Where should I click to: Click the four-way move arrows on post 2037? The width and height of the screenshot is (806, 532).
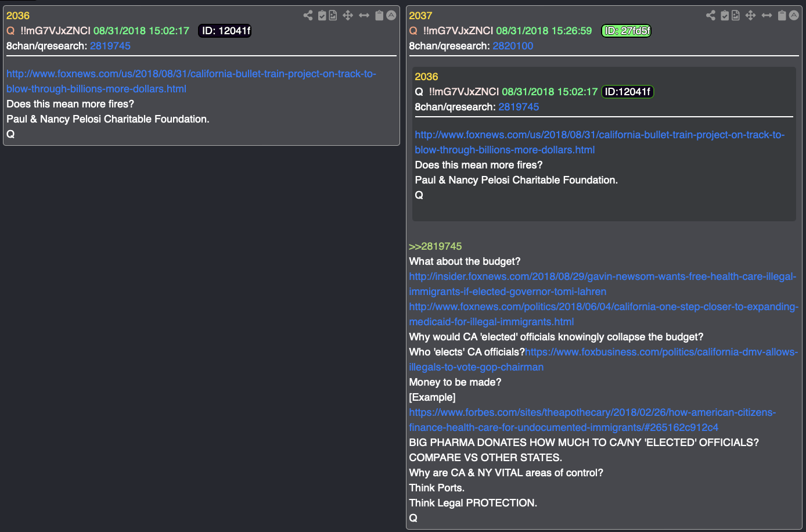coord(751,16)
